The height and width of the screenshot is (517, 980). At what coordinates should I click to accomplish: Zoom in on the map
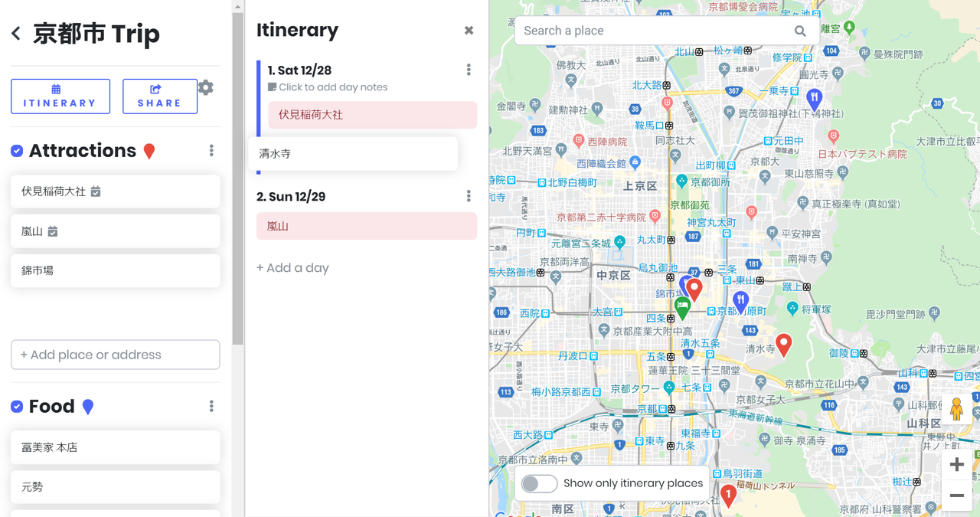pyautogui.click(x=957, y=464)
